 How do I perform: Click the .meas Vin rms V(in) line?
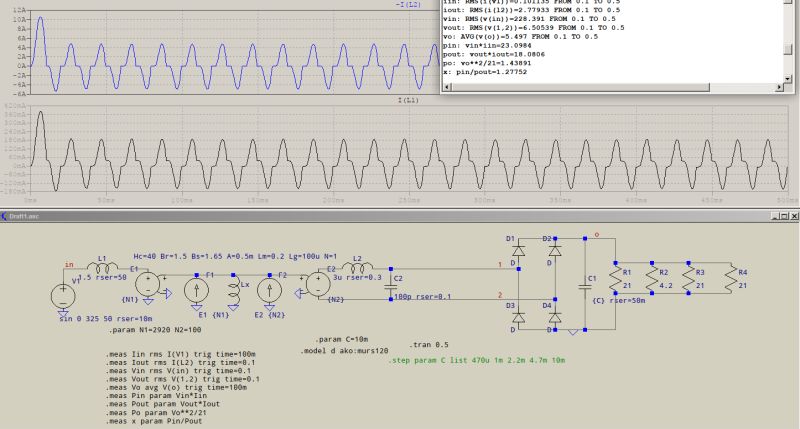click(179, 371)
